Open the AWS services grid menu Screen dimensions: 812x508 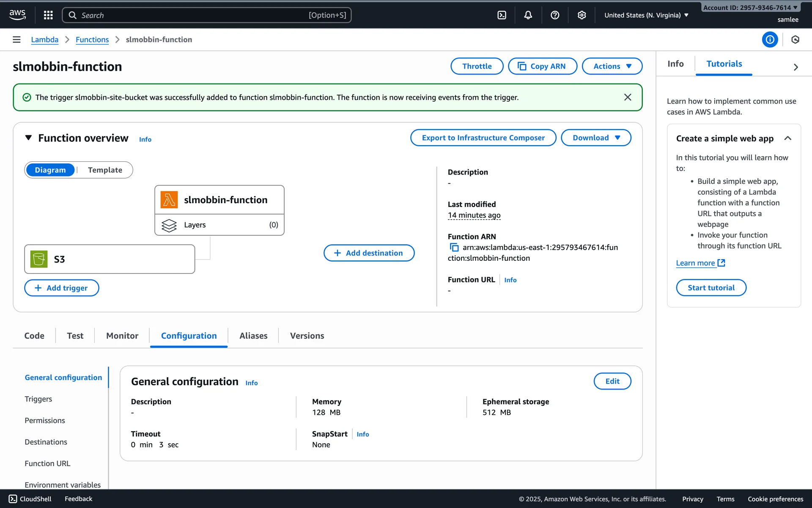48,15
